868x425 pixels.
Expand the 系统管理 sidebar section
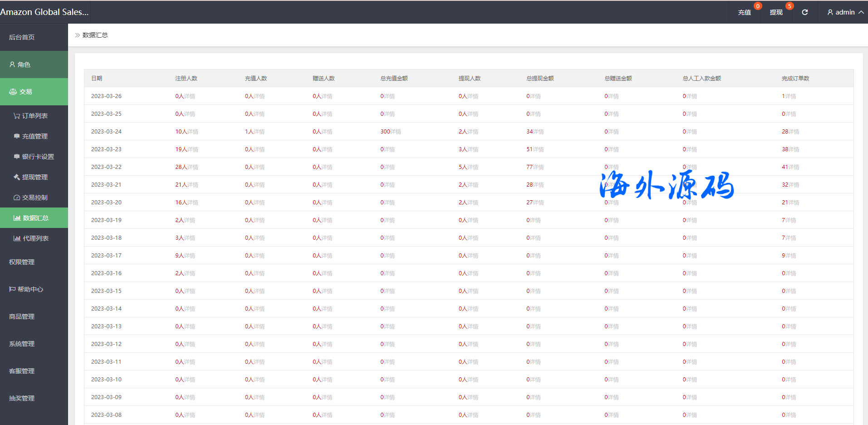click(x=22, y=344)
